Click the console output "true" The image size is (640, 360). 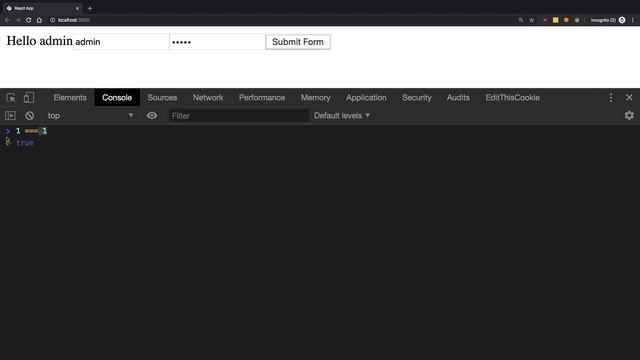click(25, 142)
